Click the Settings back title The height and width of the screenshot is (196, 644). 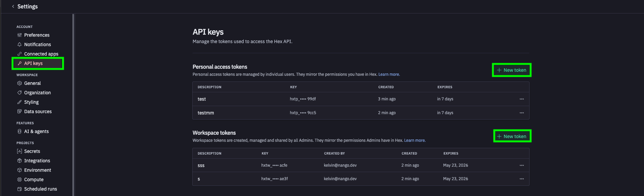click(28, 6)
